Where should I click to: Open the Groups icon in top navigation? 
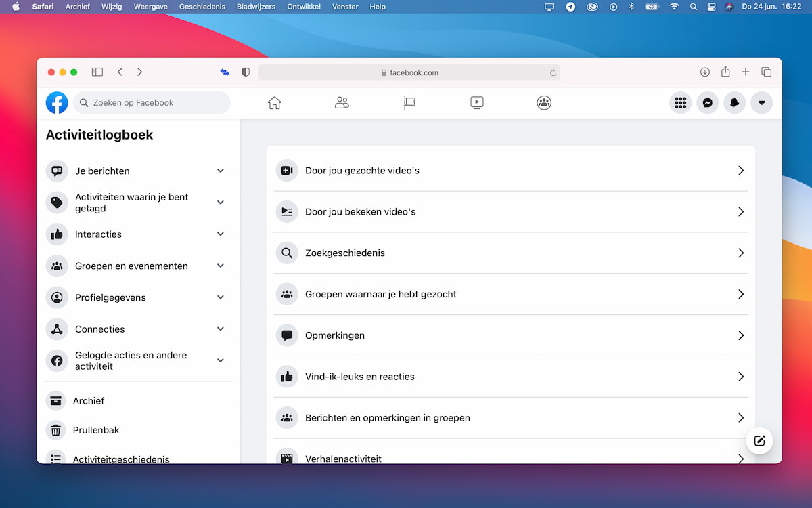544,102
